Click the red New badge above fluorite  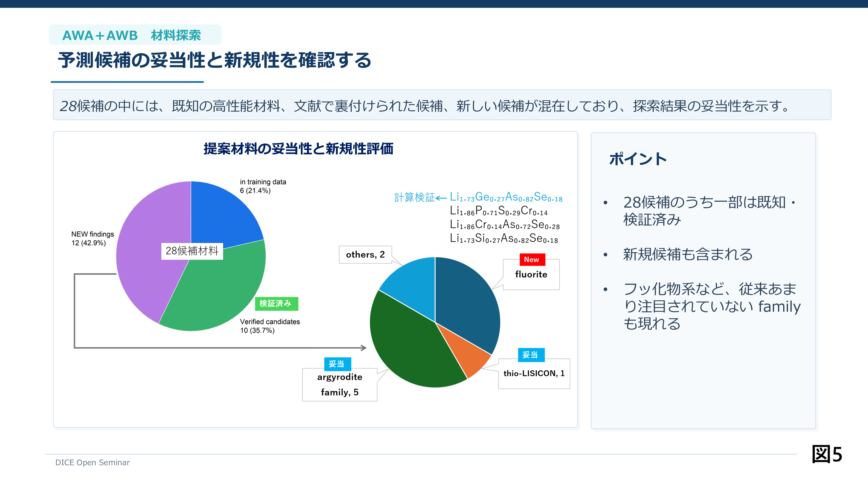click(532, 260)
